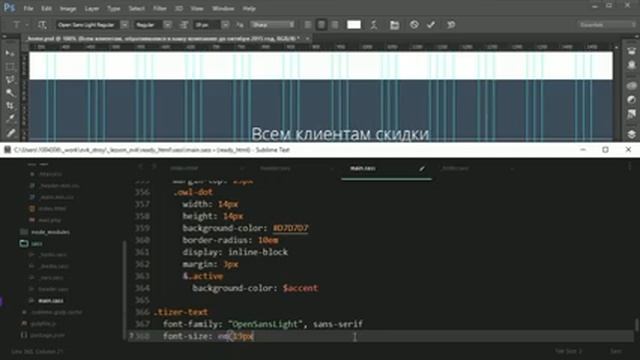
Task: Click the Create warped text icon
Action: tap(373, 25)
